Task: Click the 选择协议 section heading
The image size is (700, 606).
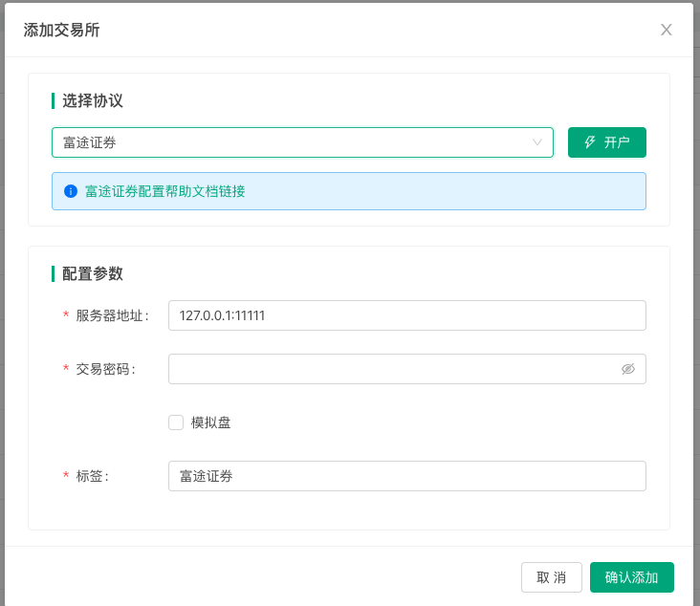Action: click(x=93, y=100)
